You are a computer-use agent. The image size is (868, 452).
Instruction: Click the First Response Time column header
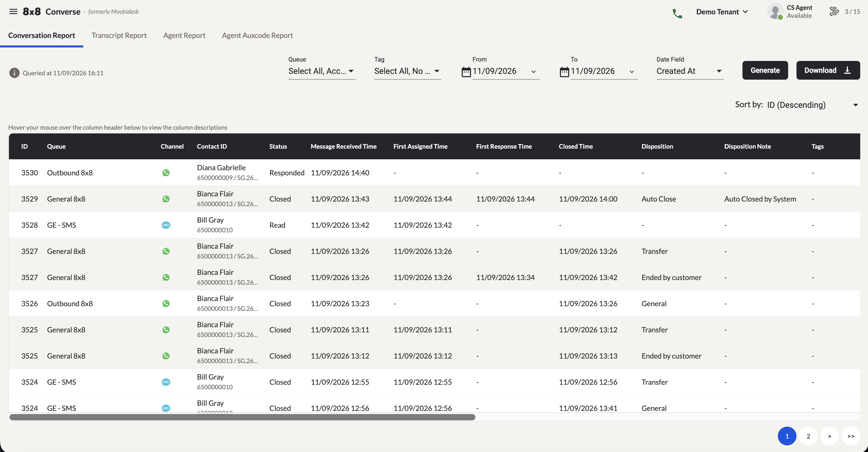504,146
